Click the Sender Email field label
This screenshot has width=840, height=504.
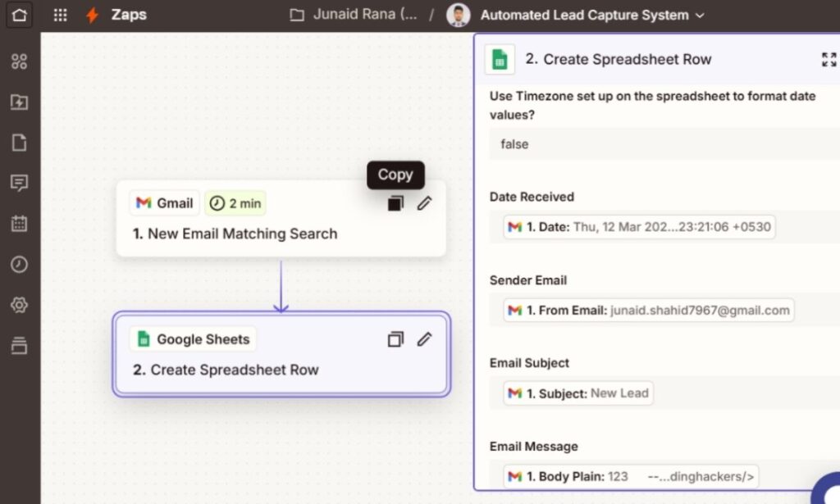click(527, 280)
